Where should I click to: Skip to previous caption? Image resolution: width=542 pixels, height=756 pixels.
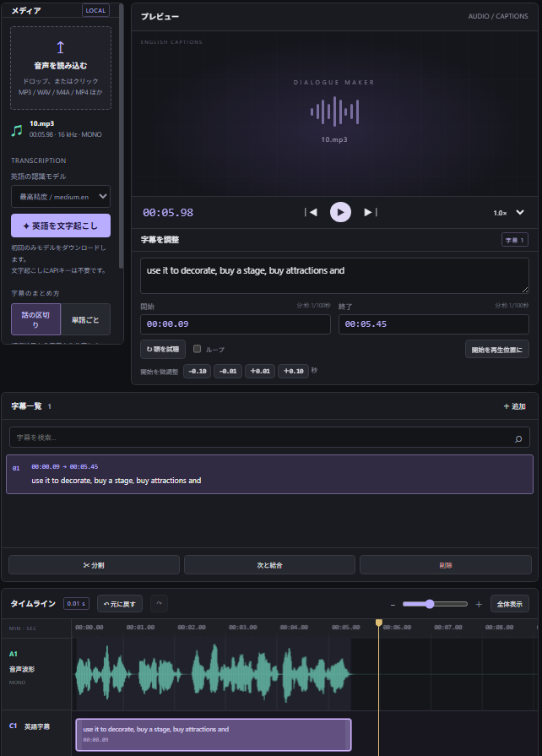pyautogui.click(x=311, y=212)
